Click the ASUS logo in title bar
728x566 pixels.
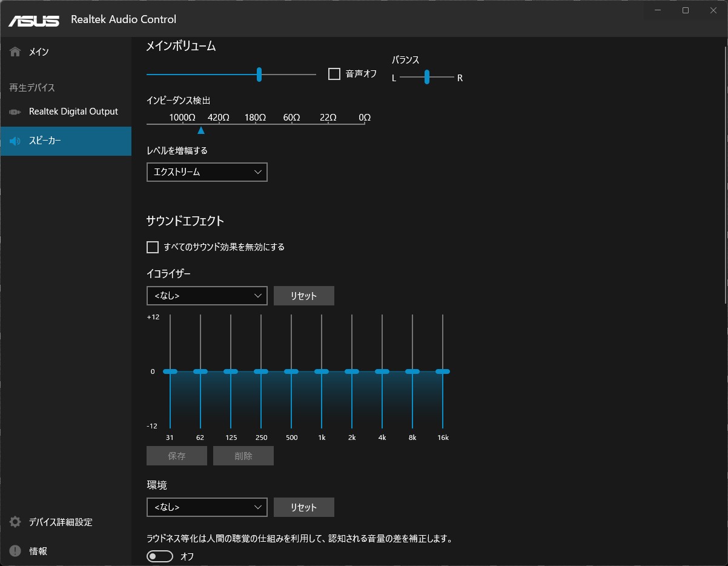click(x=34, y=20)
